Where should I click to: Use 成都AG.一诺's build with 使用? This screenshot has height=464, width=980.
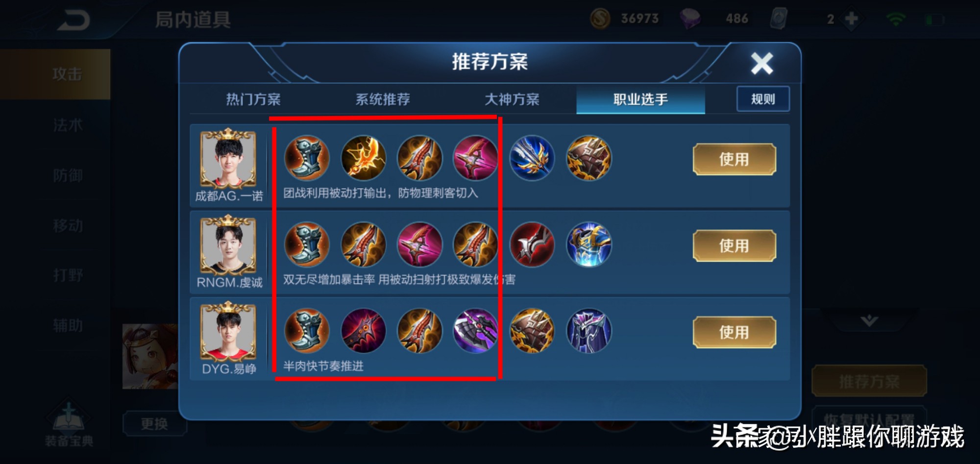click(734, 159)
